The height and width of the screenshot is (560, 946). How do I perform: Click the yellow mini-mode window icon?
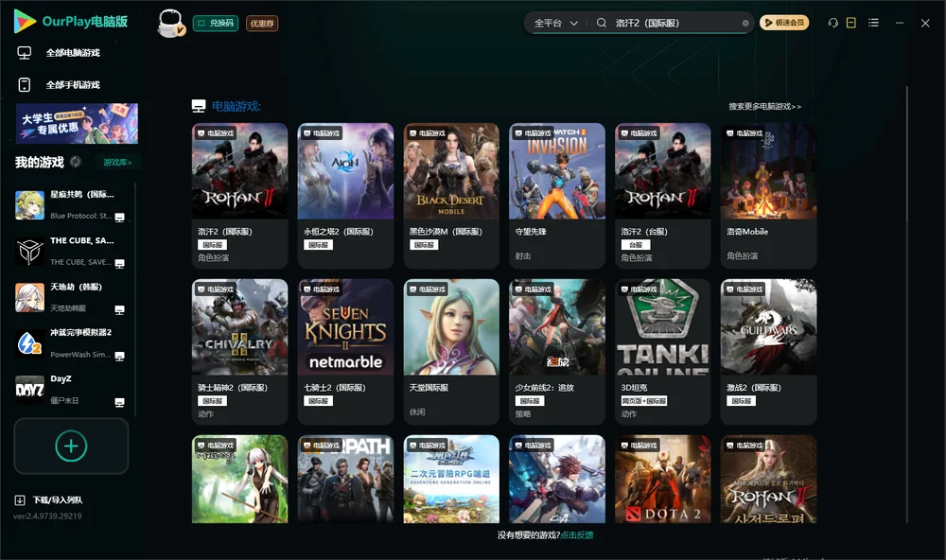point(851,23)
